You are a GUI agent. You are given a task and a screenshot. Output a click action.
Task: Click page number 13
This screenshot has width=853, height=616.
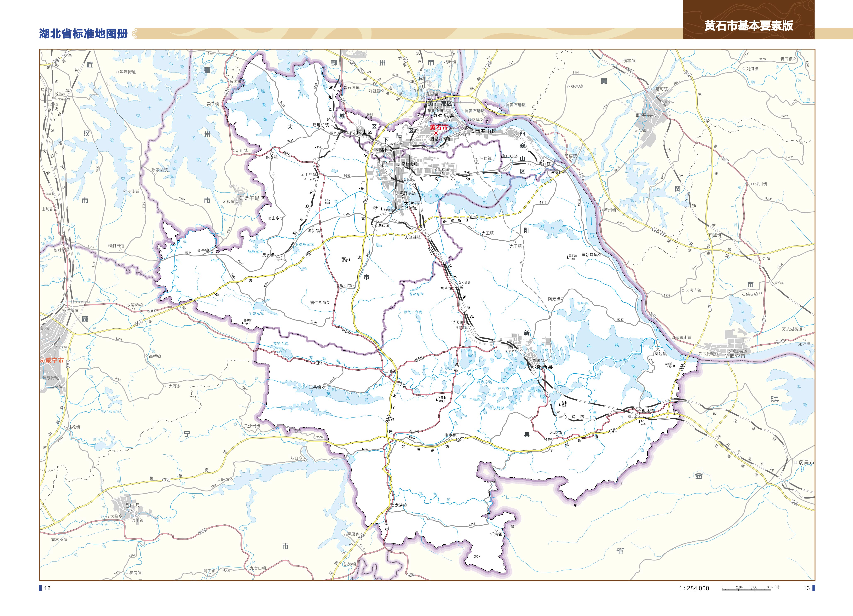pyautogui.click(x=806, y=588)
